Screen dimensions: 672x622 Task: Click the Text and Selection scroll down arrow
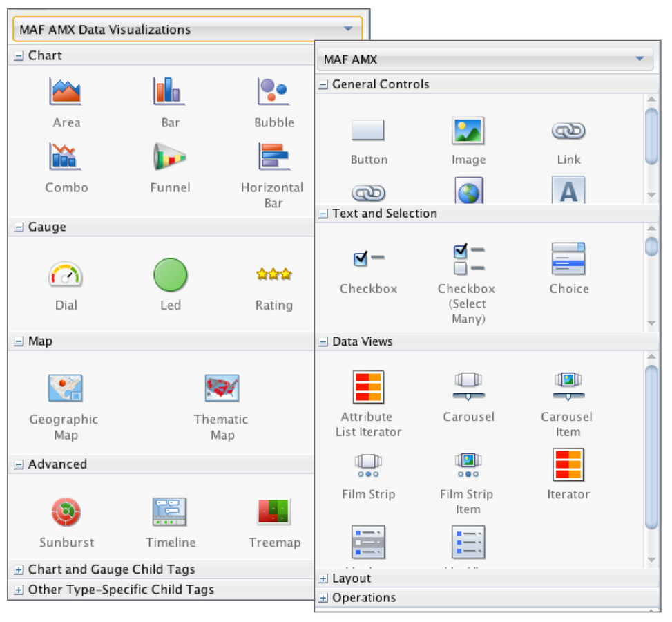pos(652,323)
